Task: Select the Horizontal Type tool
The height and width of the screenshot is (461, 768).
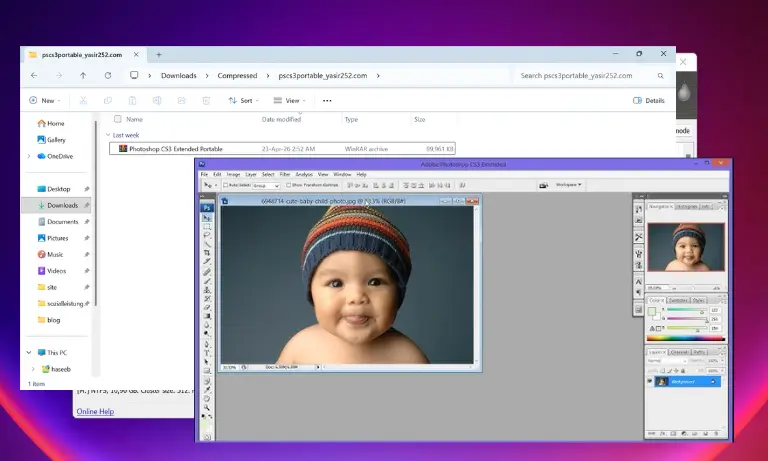Action: (x=207, y=353)
